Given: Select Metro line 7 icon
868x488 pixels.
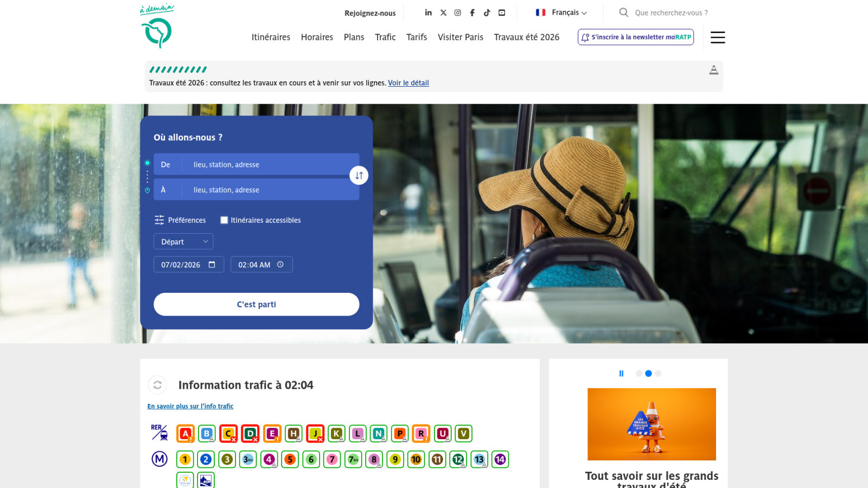Looking at the screenshot, I should click(x=332, y=459).
